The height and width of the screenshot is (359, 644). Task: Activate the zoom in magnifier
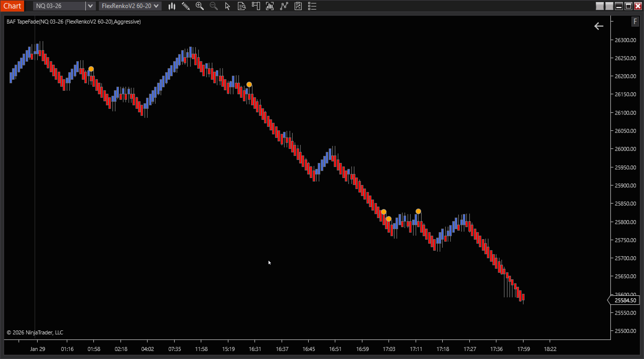point(200,6)
